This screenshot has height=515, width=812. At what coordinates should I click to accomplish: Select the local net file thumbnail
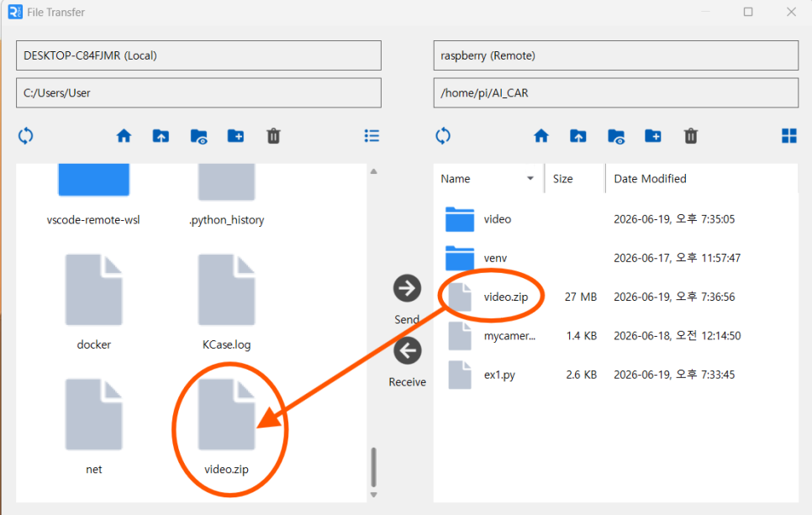tap(94, 414)
